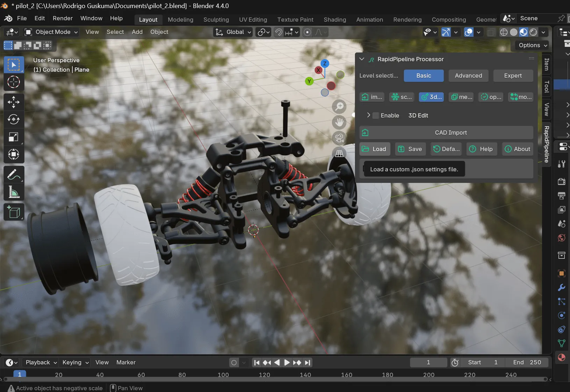Open the Object Data properties icon
This screenshot has width=570, height=392.
[562, 343]
